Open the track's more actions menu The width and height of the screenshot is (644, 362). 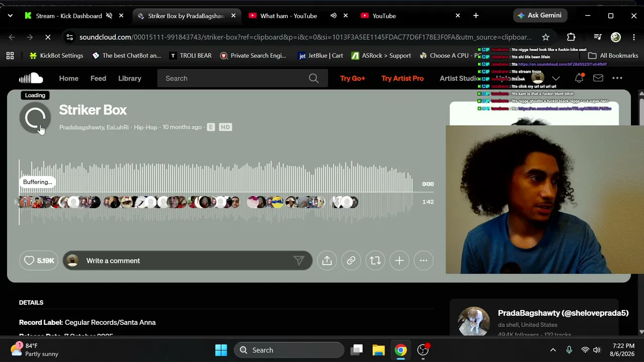coord(424,260)
